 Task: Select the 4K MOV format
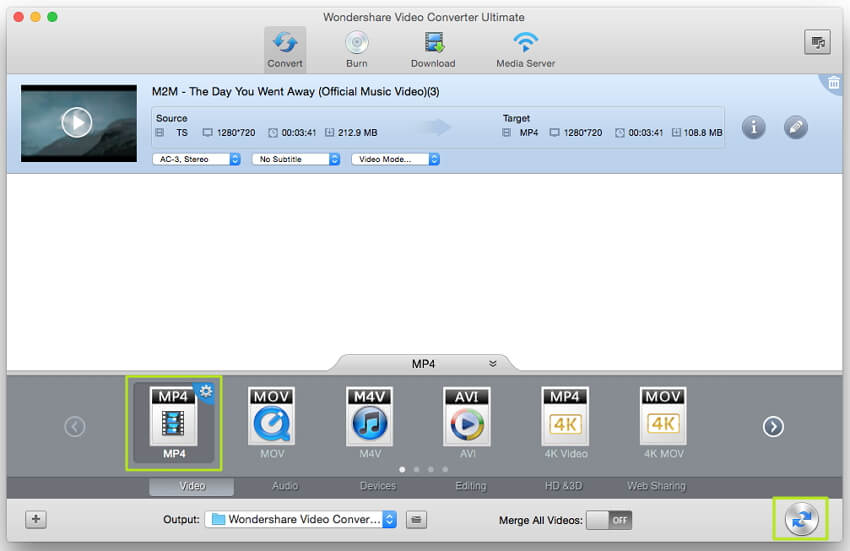(664, 422)
